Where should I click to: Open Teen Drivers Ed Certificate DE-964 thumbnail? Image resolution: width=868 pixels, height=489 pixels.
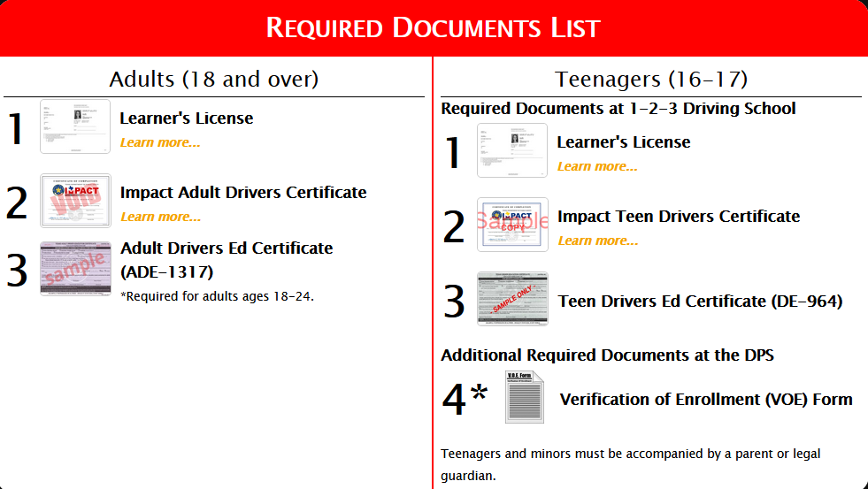pyautogui.click(x=512, y=299)
